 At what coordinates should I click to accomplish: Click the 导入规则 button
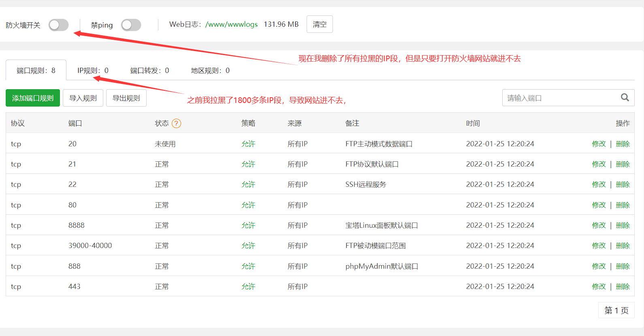tap(83, 98)
